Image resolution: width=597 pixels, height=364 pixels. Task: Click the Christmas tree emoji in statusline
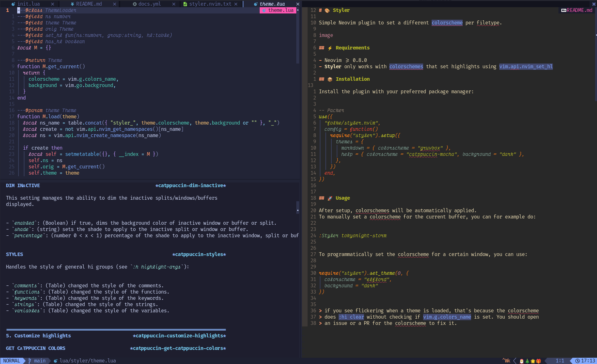point(527,361)
